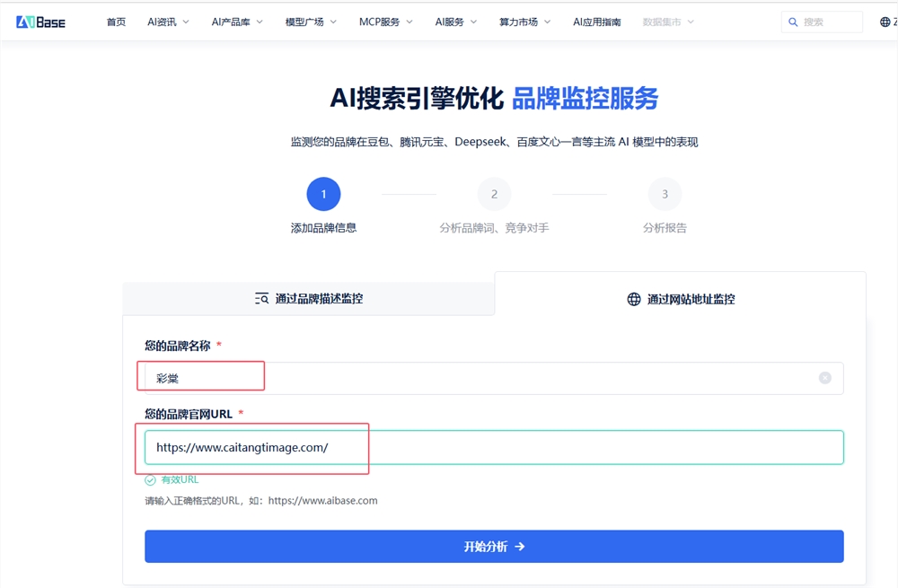Select step circle 3 分析报告
This screenshot has height=588, width=898.
pyautogui.click(x=665, y=193)
